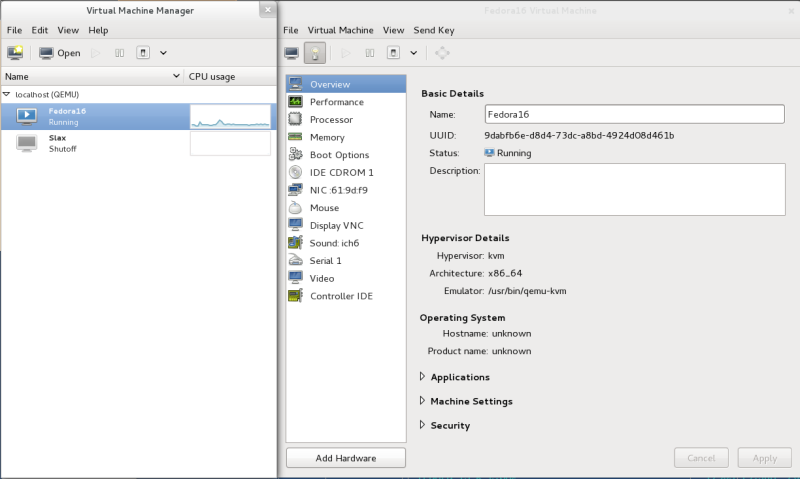Click the Add Hardware button

coord(346,458)
